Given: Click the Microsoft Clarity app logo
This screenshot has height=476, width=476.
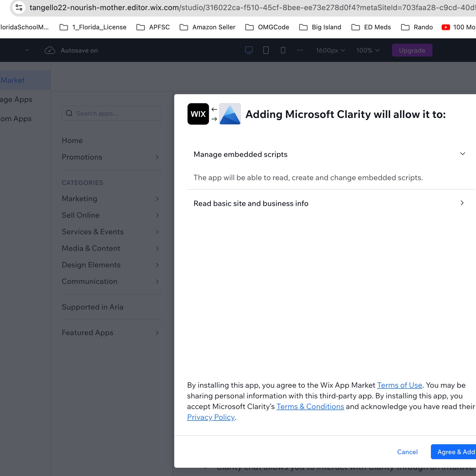Looking at the screenshot, I should pos(230,114).
